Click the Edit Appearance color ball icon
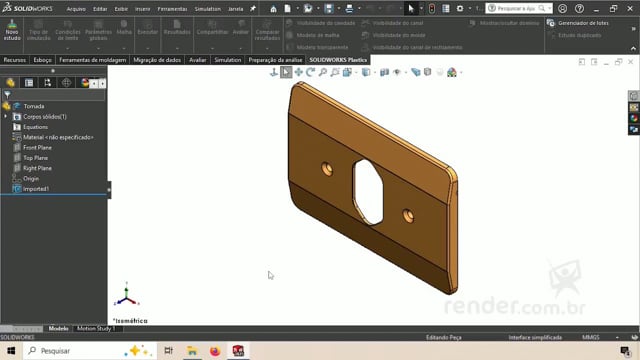Image resolution: width=640 pixels, height=360 pixels. tap(452, 72)
